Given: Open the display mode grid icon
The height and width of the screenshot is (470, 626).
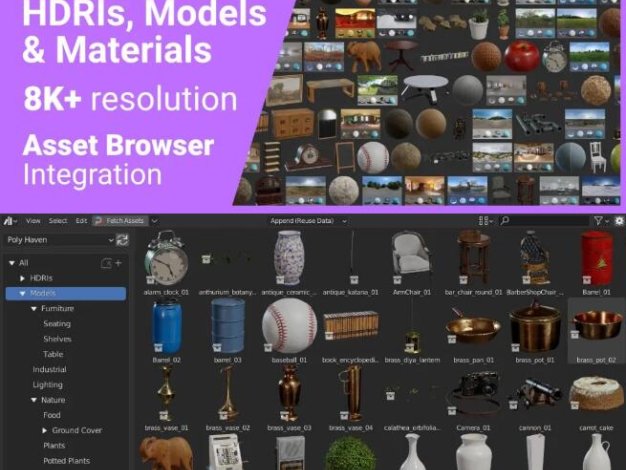Looking at the screenshot, I should tap(485, 221).
